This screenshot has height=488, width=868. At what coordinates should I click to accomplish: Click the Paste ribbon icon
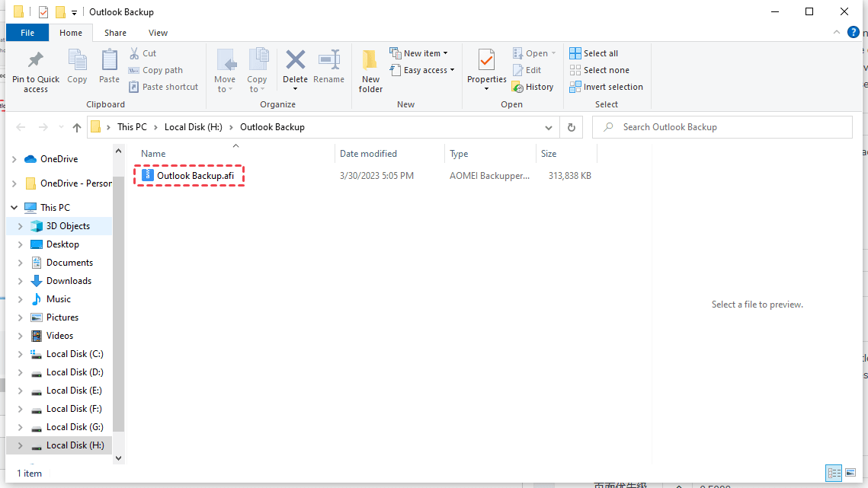tap(109, 60)
